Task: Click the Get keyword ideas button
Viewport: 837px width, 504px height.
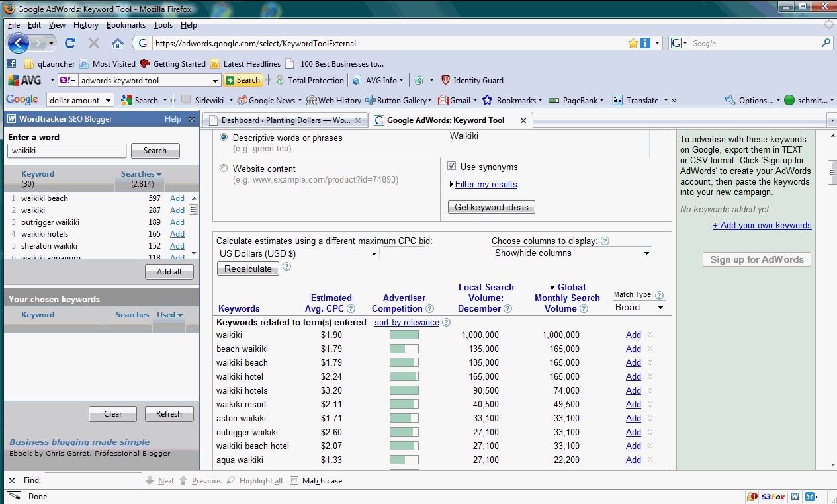Action: coord(492,207)
